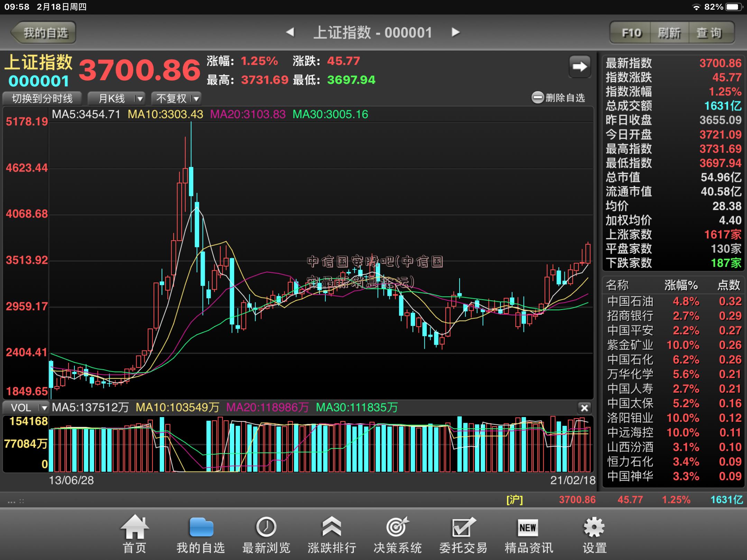Tap the 最新指数 3700.86 info row
Screen dimensions: 747x560
coord(674,63)
